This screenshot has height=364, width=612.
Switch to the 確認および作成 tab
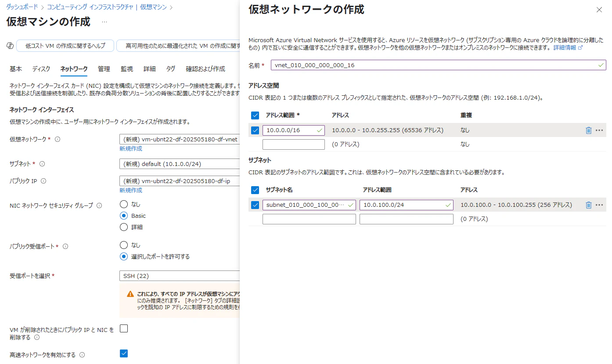(x=205, y=69)
